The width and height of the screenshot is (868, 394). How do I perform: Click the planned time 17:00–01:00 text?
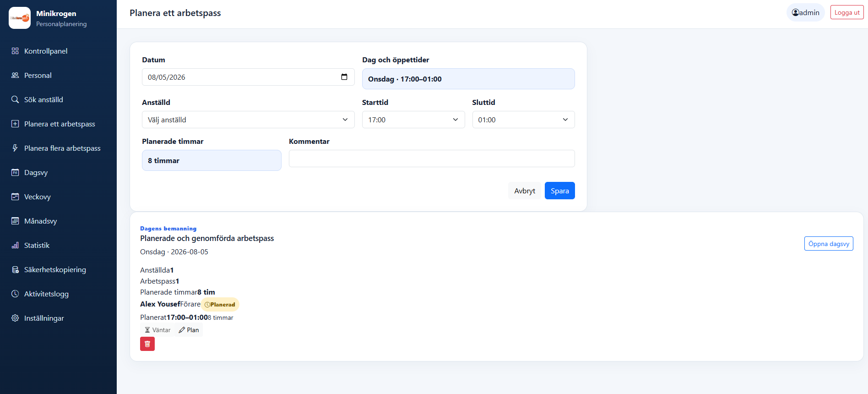pyautogui.click(x=187, y=317)
